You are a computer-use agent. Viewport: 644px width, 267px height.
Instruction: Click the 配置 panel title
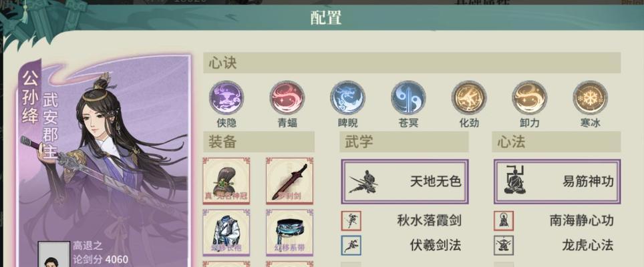(326, 18)
